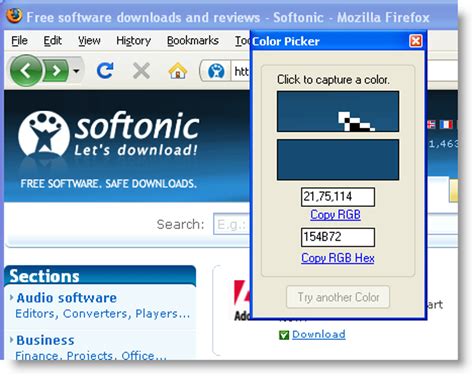Stop loading with the X icon
The width and height of the screenshot is (474, 376).
coord(141,71)
